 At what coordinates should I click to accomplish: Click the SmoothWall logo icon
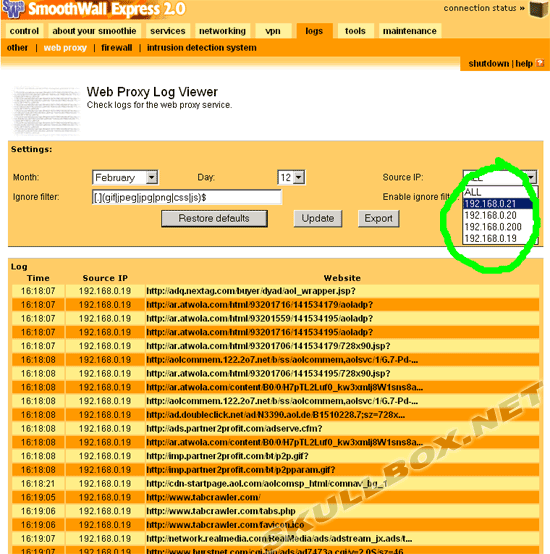13,9
